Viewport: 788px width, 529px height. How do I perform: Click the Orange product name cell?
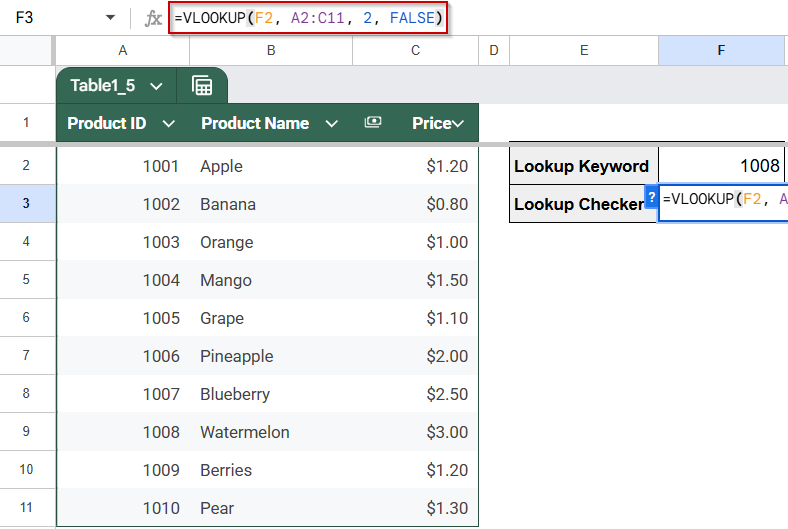pyautogui.click(x=271, y=242)
